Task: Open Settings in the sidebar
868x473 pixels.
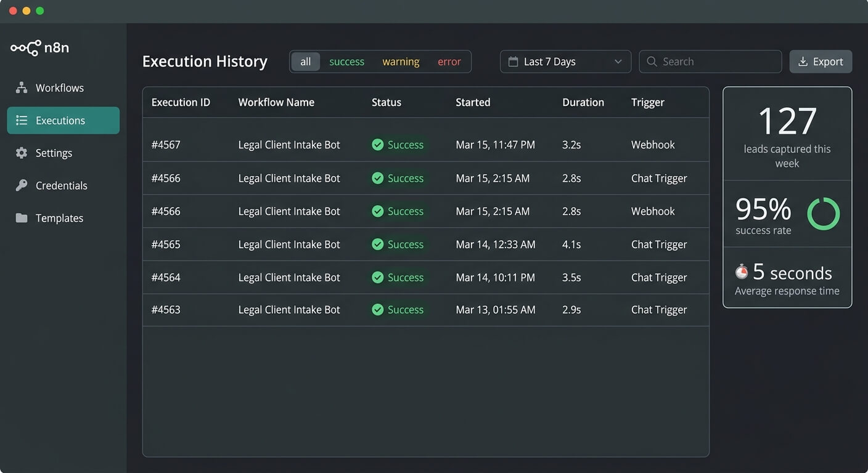Action: tap(63, 153)
